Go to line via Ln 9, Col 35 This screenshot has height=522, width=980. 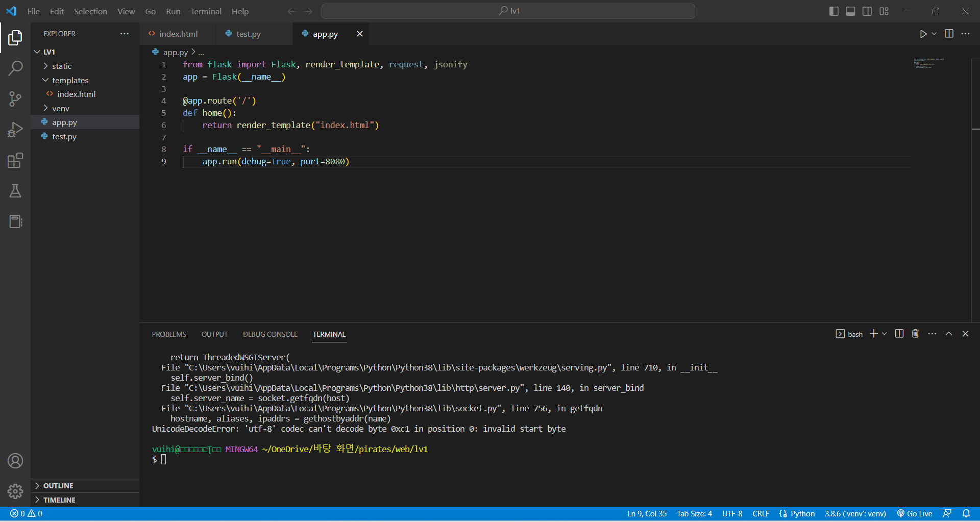pyautogui.click(x=647, y=513)
